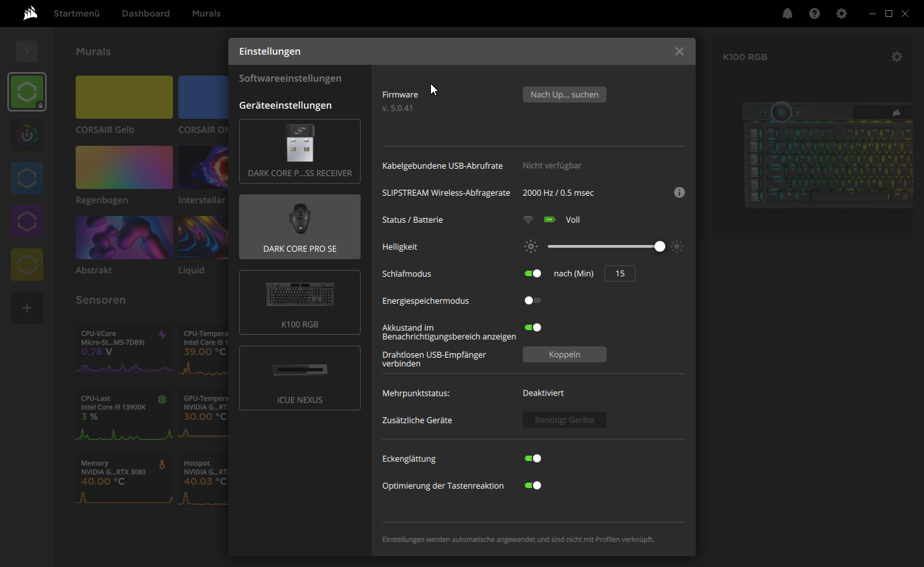Select the rainbow power profile icon

(x=27, y=135)
